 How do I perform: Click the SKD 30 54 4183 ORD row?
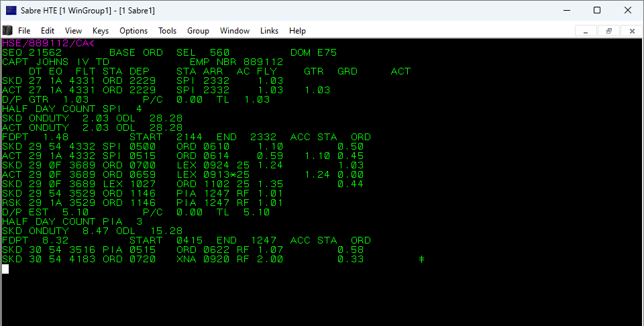(x=182, y=260)
